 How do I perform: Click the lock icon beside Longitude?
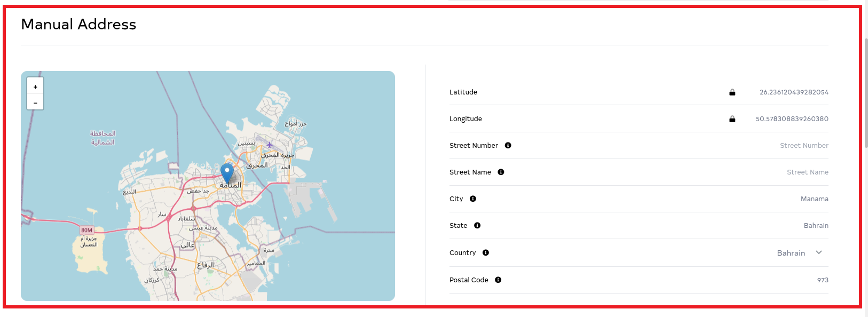(x=732, y=119)
